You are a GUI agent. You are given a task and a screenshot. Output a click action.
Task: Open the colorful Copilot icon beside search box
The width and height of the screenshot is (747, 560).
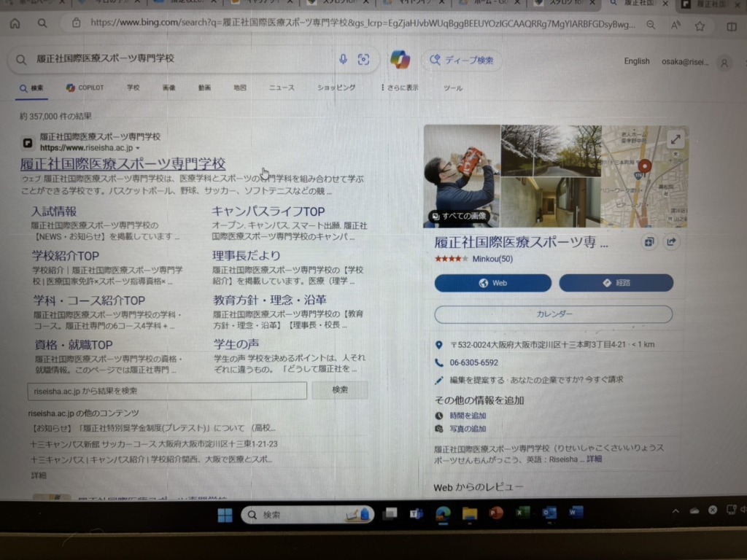coord(400,60)
